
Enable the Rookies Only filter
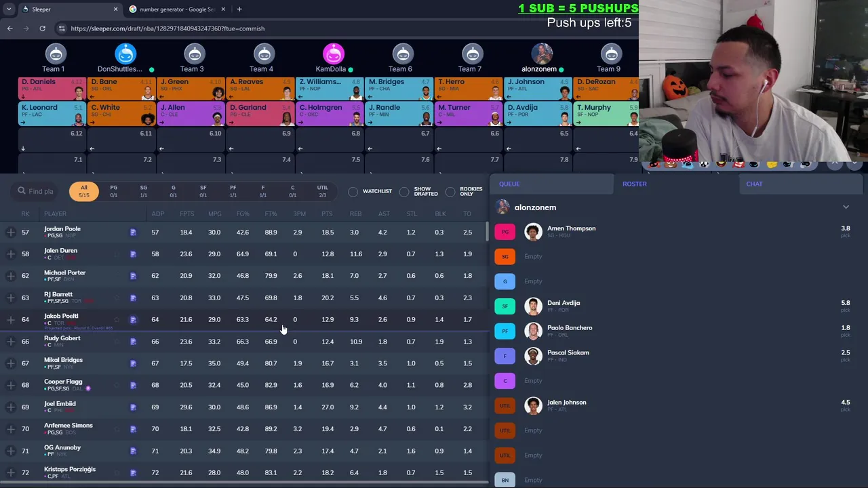point(450,192)
